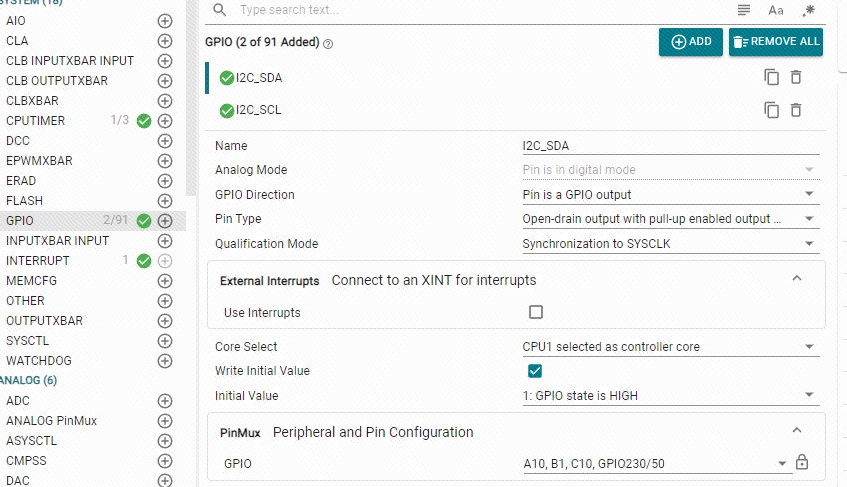Screen dimensions: 847x487
Task: Uncheck Write Initial Value checkbox
Action: coord(536,371)
